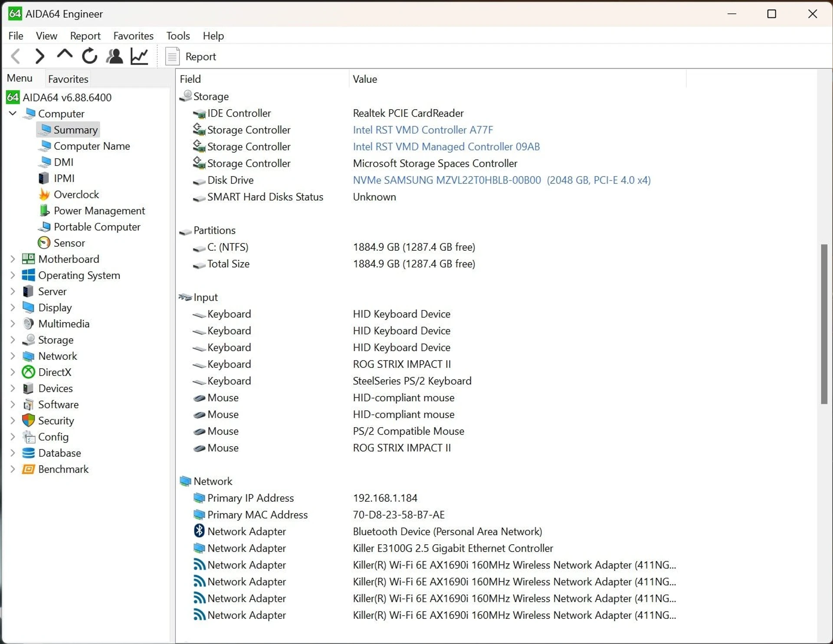The image size is (833, 644).
Task: Click the Software icon in the tree
Action: tap(28, 405)
